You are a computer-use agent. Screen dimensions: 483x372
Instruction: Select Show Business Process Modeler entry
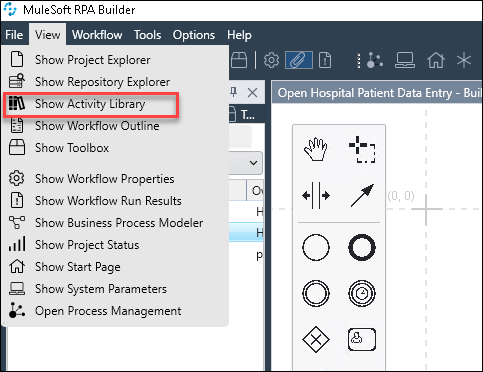[x=115, y=223]
